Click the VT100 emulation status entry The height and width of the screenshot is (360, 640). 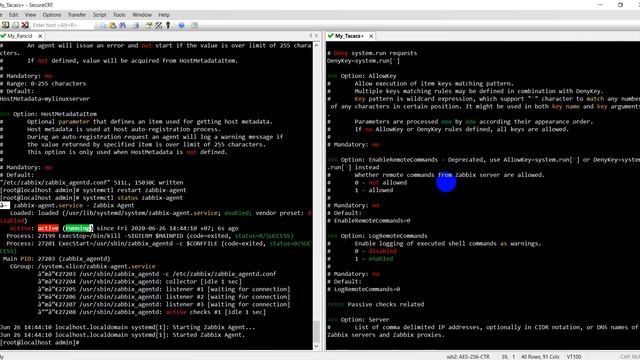click(x=574, y=356)
